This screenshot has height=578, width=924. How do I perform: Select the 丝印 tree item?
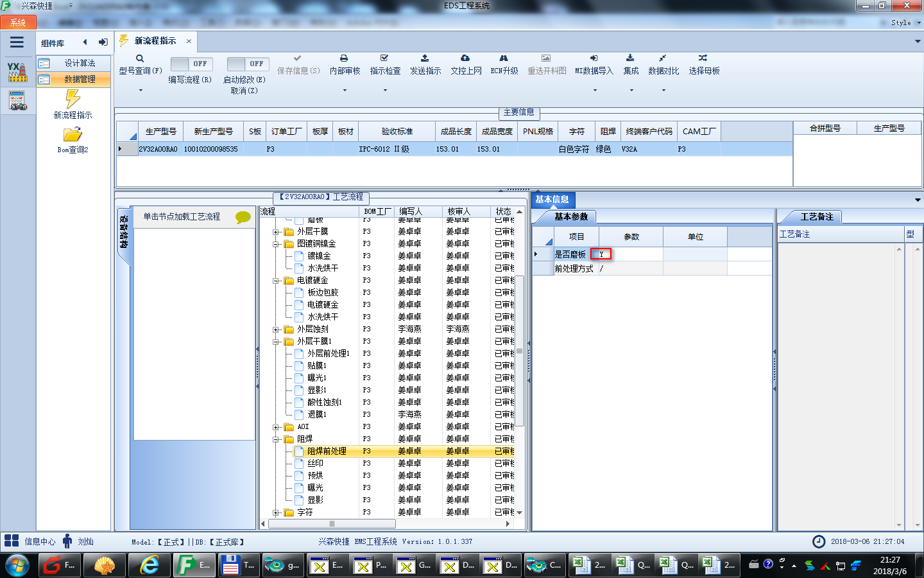click(315, 464)
